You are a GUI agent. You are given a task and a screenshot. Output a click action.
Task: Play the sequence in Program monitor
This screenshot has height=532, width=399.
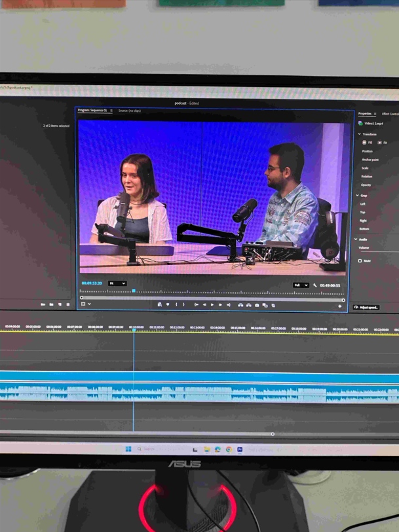pyautogui.click(x=212, y=305)
